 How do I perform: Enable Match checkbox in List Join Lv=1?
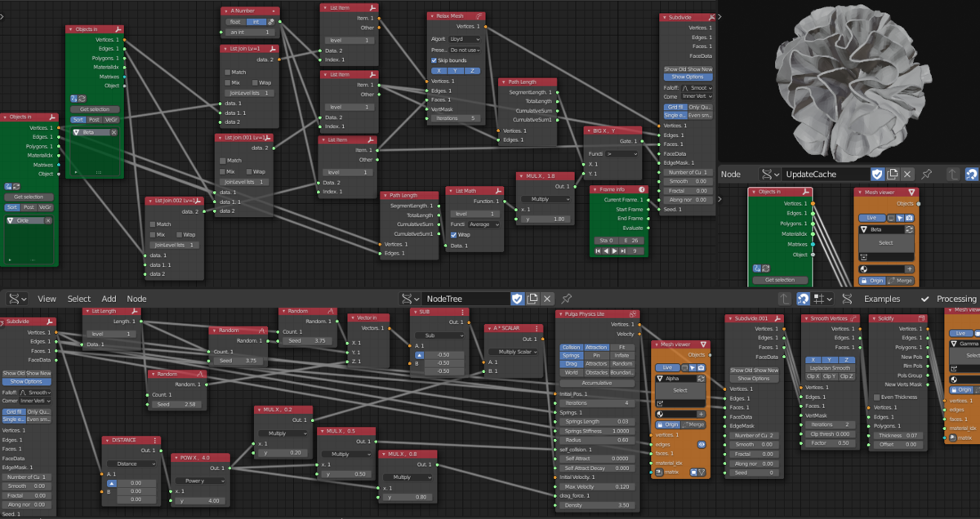pos(228,72)
